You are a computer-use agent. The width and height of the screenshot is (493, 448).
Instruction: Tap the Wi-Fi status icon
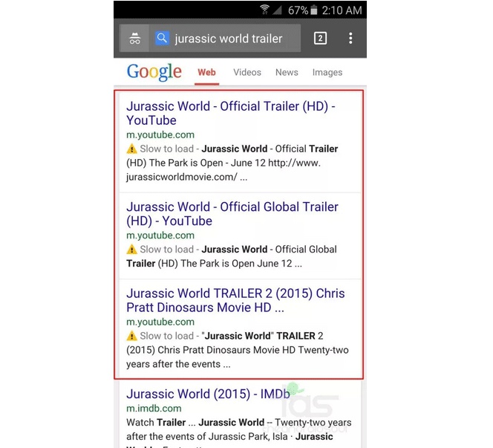click(x=265, y=10)
